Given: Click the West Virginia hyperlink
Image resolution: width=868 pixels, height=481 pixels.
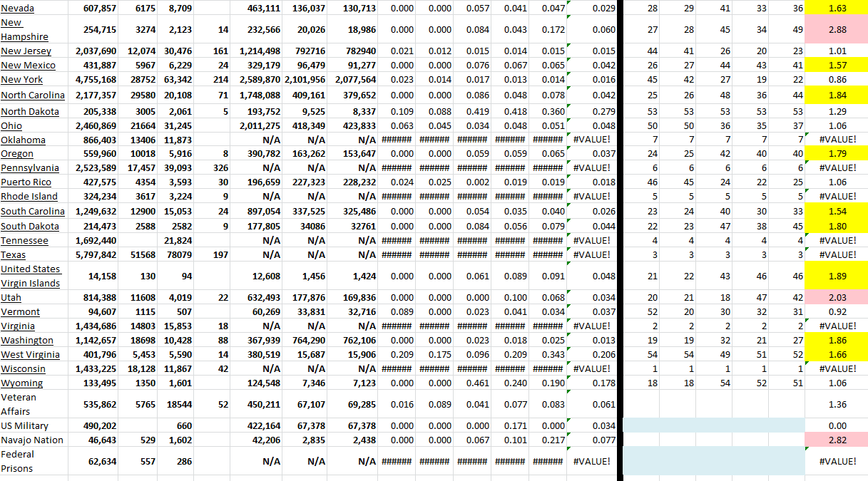Looking at the screenshot, I should 30,355.
